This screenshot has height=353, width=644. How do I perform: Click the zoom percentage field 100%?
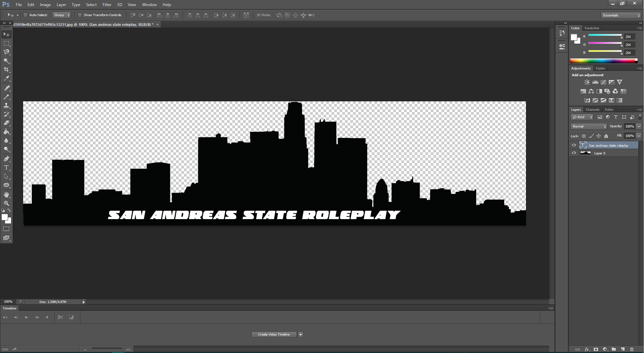click(8, 302)
